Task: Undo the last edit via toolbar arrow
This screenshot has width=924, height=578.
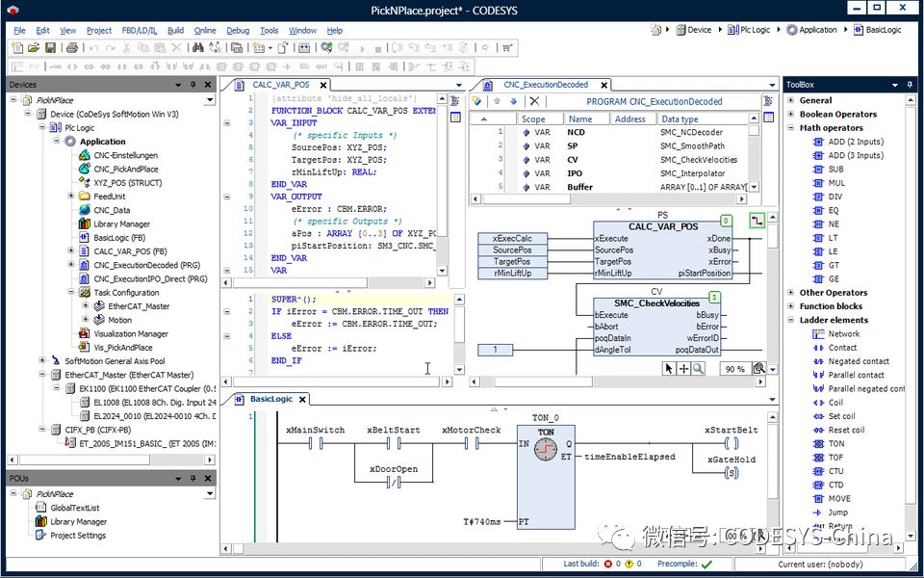Action: [x=92, y=46]
